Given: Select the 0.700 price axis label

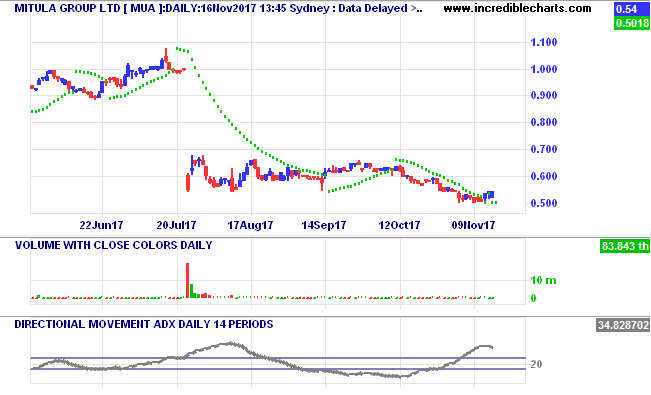Looking at the screenshot, I should coord(544,149).
